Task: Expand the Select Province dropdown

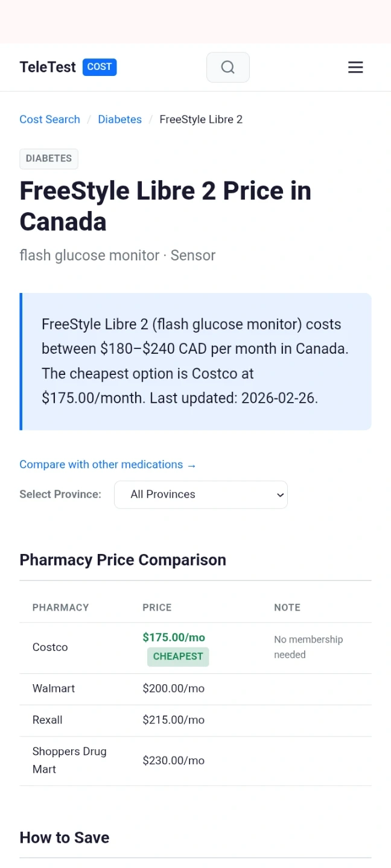Action: click(x=201, y=494)
